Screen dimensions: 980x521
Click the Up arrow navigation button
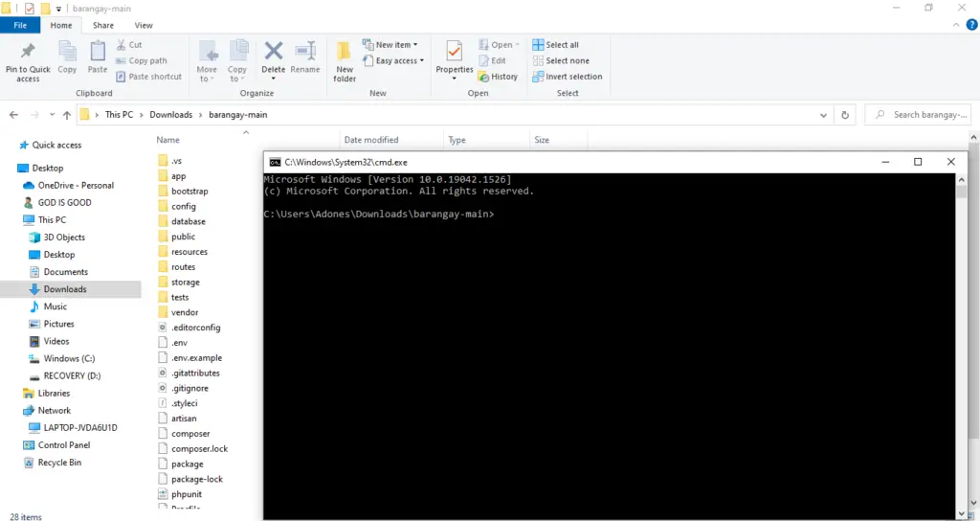coord(66,115)
